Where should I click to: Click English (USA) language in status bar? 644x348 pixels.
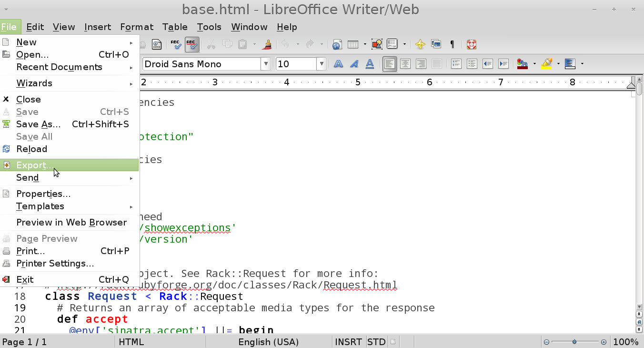[x=269, y=342]
